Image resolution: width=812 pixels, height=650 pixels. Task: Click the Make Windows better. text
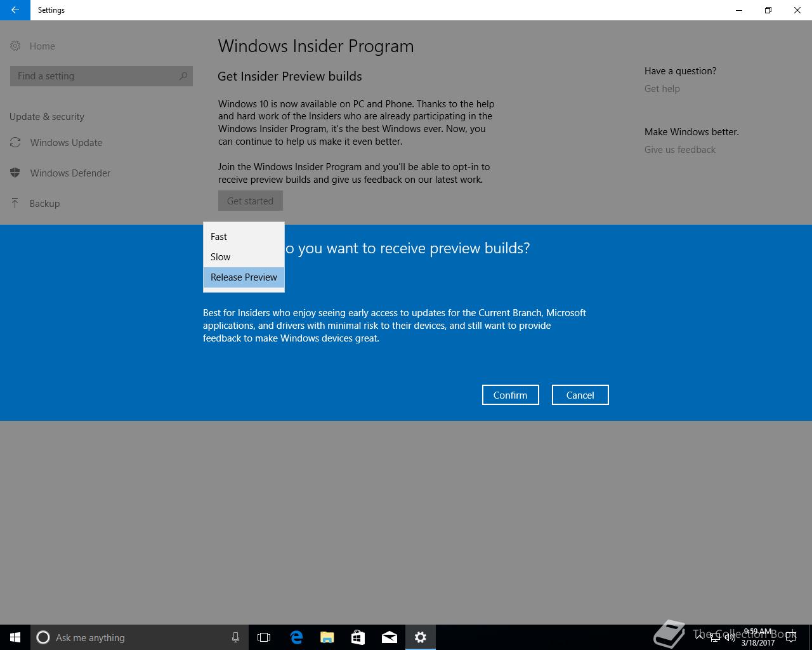click(691, 132)
